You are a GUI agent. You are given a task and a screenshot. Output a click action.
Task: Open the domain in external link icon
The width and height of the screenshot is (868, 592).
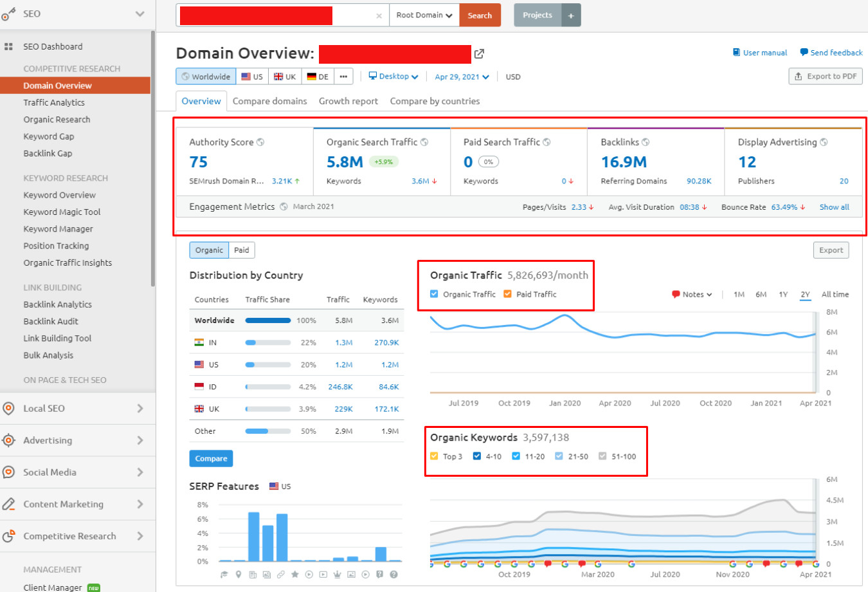pyautogui.click(x=479, y=53)
